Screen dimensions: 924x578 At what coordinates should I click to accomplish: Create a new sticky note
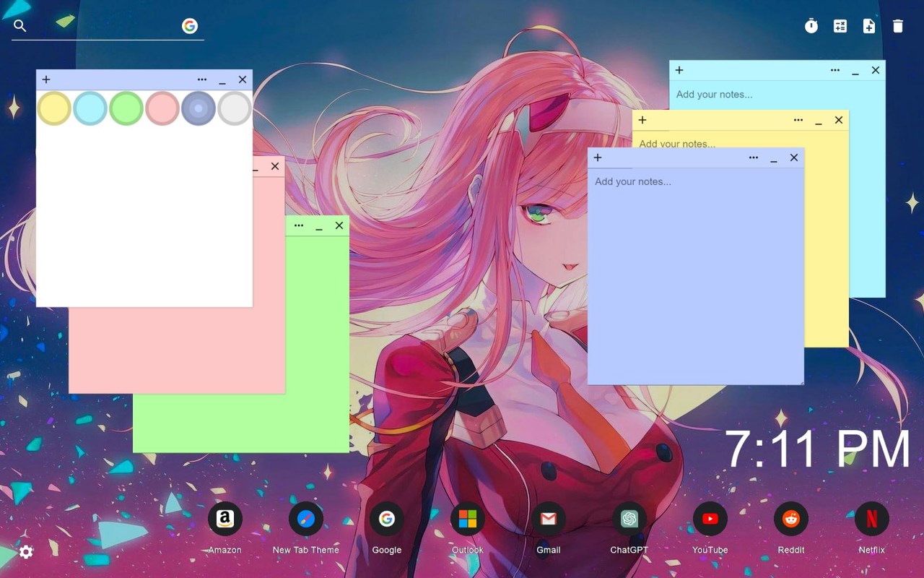(x=869, y=26)
